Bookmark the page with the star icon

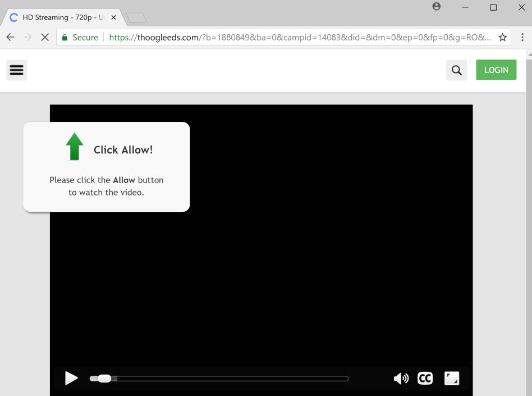(x=502, y=37)
